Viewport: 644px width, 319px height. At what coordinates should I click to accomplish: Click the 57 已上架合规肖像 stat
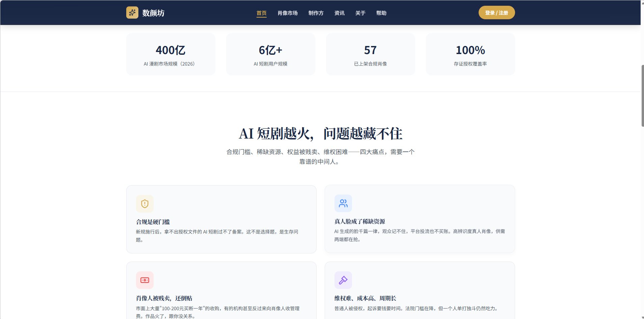point(371,54)
